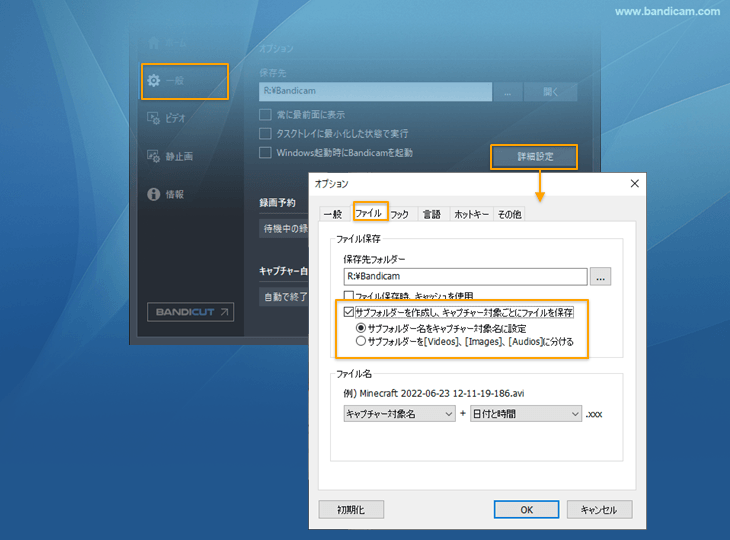Switch to the フック tab
This screenshot has height=540, width=730.
tap(399, 214)
